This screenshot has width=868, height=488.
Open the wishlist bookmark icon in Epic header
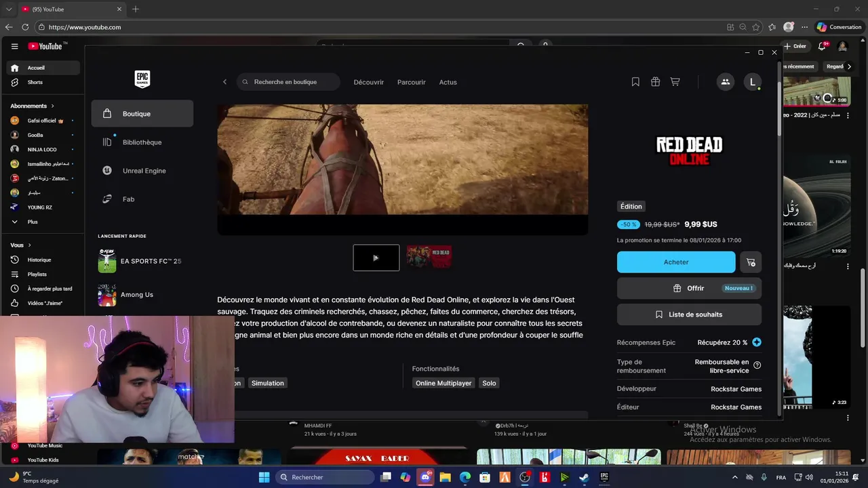(x=635, y=82)
